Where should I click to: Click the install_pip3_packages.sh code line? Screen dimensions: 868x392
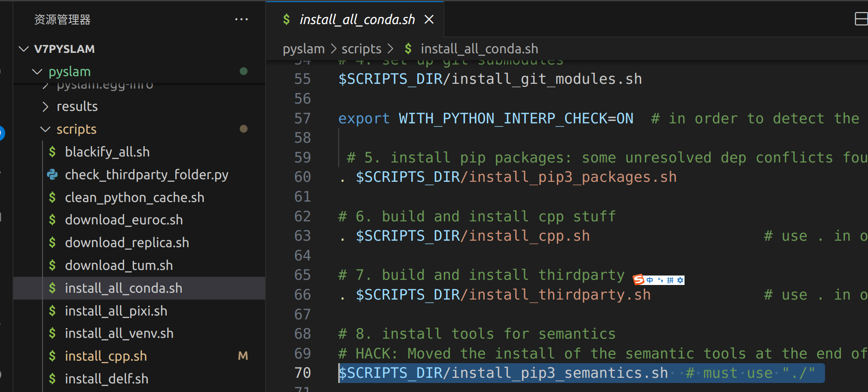click(508, 177)
